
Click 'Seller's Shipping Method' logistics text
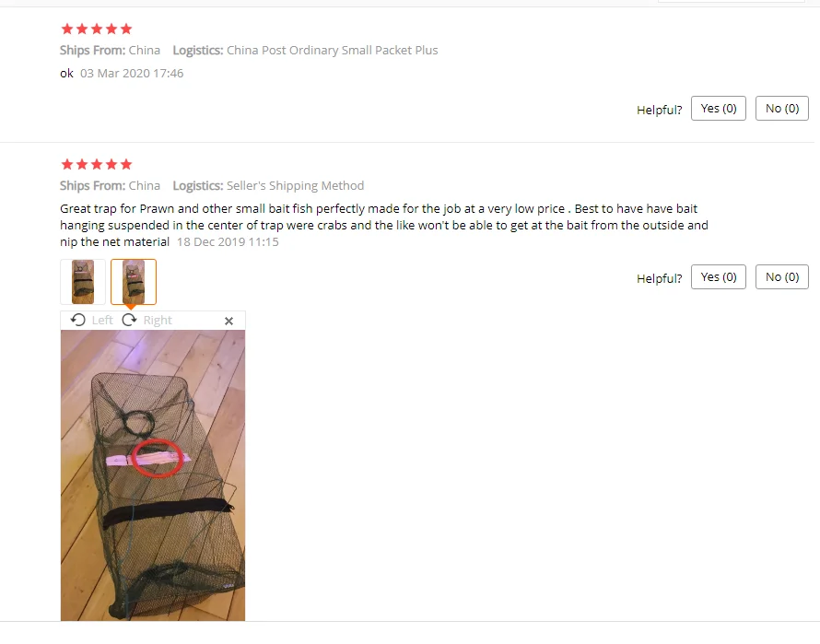[295, 186]
